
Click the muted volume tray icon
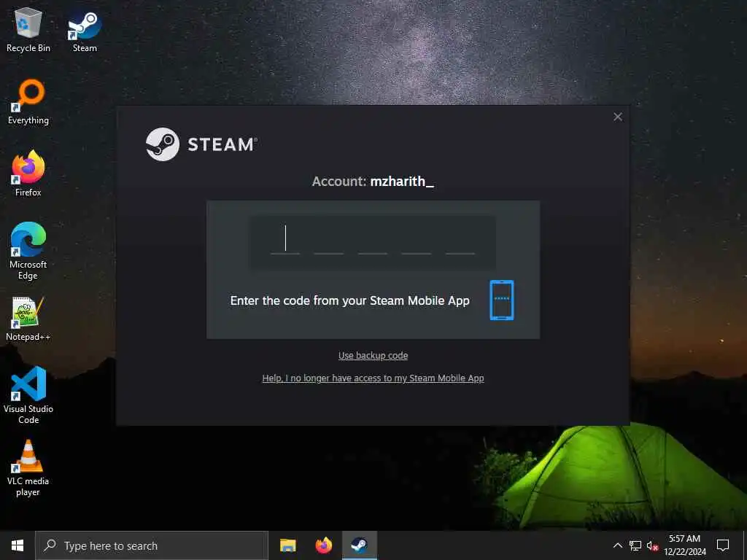pyautogui.click(x=652, y=545)
